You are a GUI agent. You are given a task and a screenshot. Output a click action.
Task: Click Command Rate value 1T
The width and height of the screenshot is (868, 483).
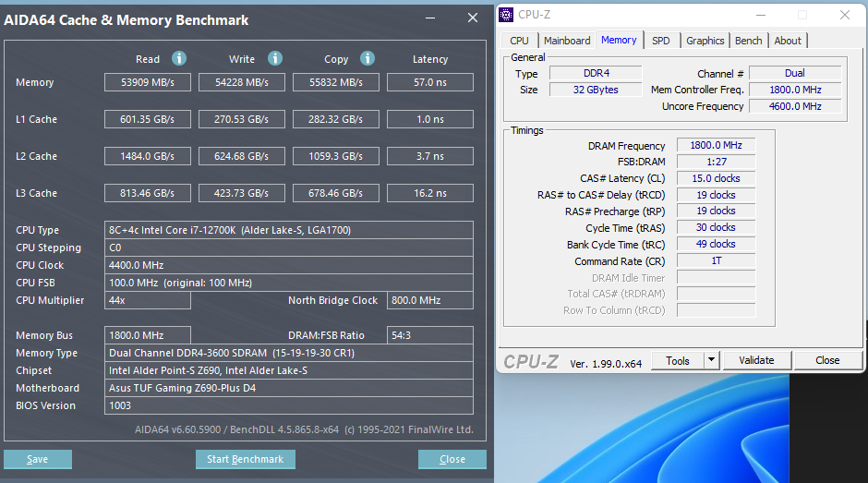[717, 260]
